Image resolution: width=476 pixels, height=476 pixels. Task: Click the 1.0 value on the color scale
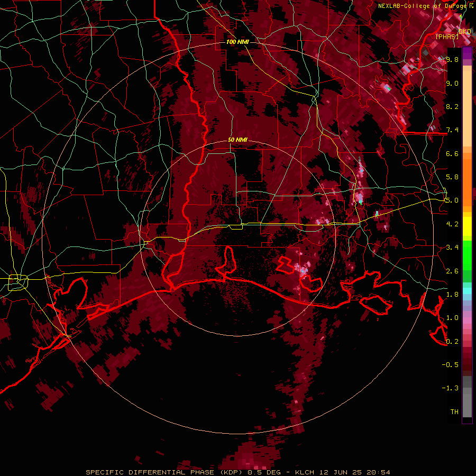[x=452, y=318]
